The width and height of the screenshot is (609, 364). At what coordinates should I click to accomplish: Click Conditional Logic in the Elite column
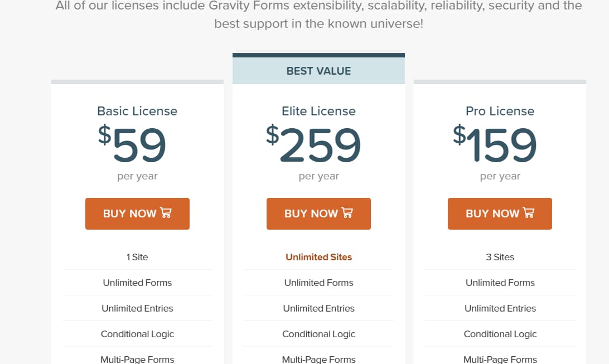(x=318, y=334)
